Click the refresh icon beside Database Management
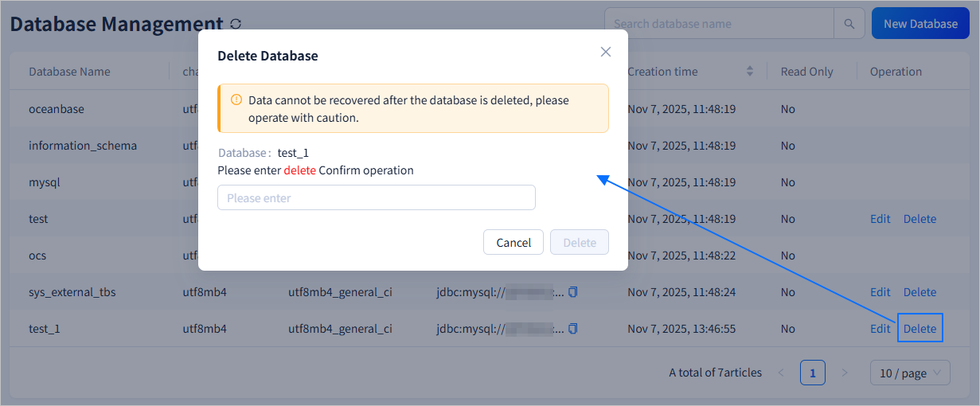 coord(235,24)
